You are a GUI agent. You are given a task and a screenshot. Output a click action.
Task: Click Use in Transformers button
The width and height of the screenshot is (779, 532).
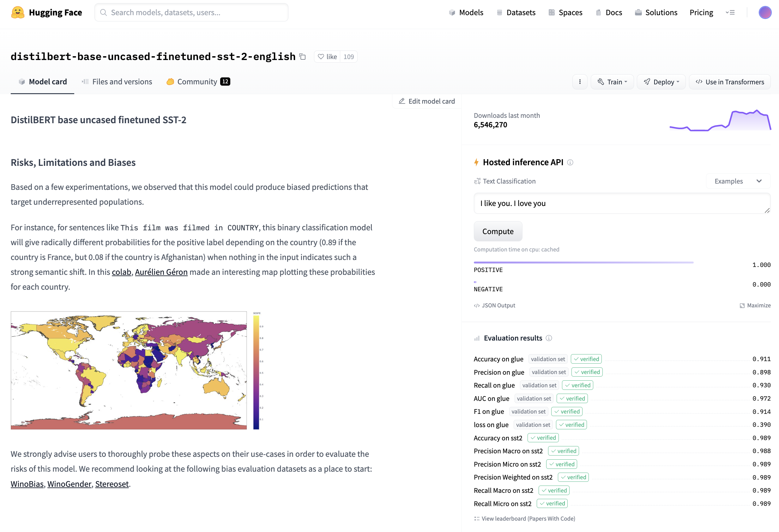point(730,82)
